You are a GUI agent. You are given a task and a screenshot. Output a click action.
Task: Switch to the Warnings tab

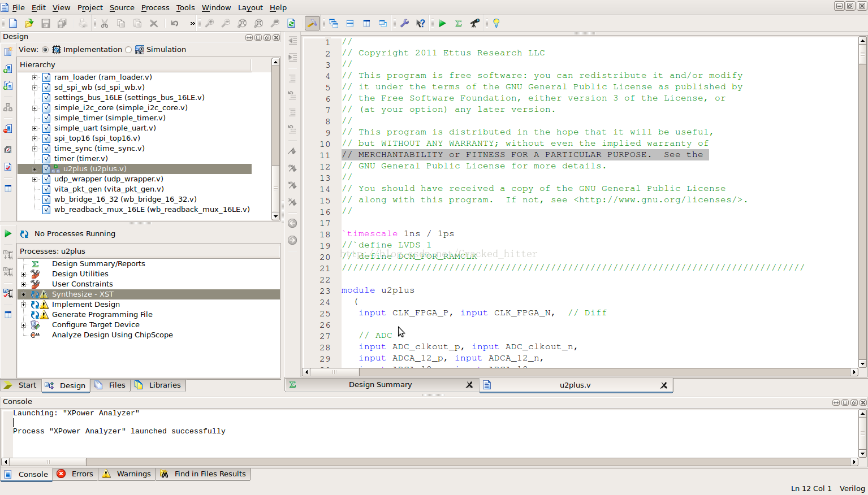click(127, 474)
